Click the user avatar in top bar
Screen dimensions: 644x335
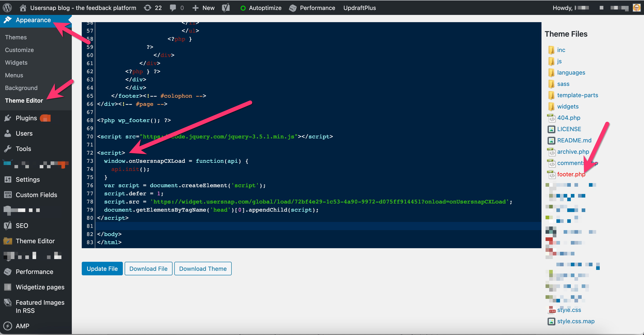click(x=637, y=8)
